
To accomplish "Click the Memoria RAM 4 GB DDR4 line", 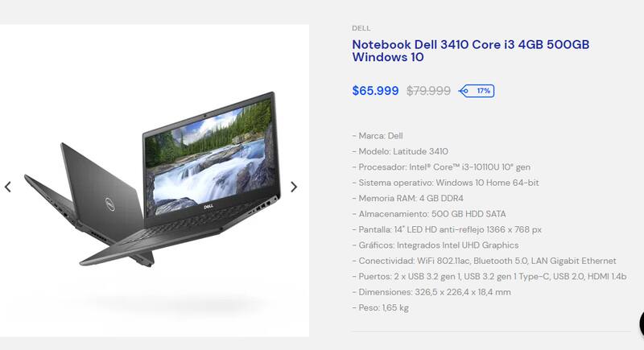I will pyautogui.click(x=407, y=198).
